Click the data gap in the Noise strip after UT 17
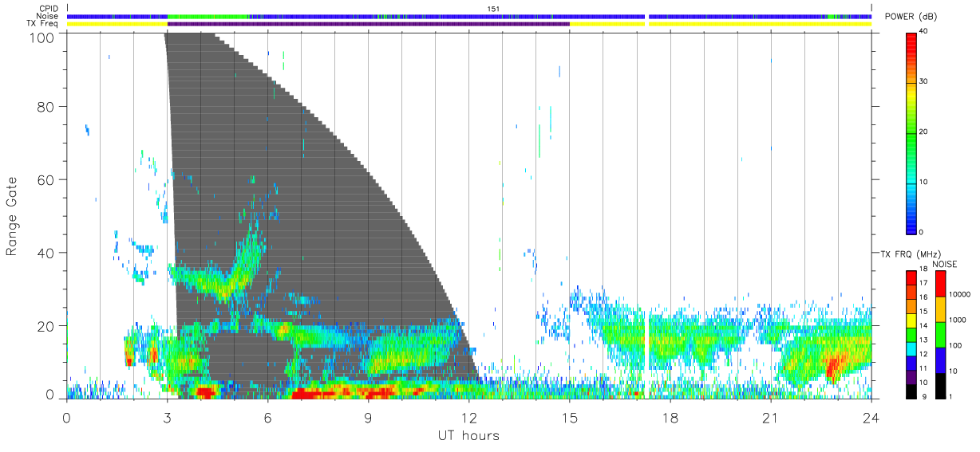Screen dimensions: 980x452 coord(647,16)
